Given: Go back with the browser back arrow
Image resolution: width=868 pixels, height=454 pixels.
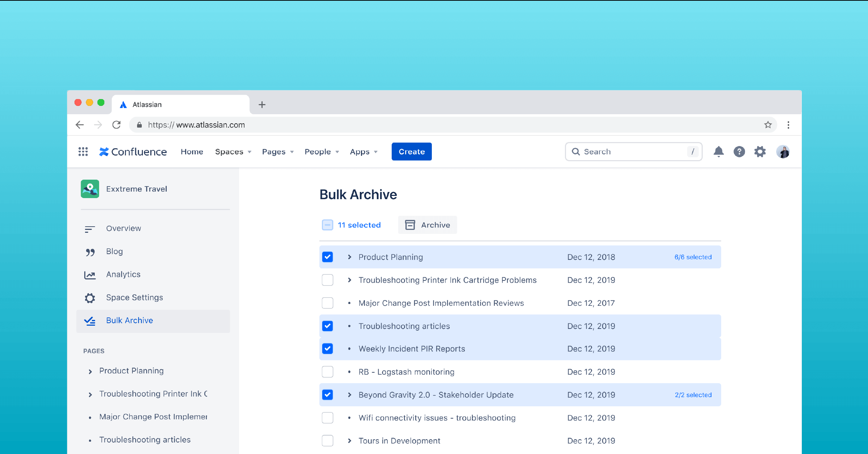Looking at the screenshot, I should [80, 125].
